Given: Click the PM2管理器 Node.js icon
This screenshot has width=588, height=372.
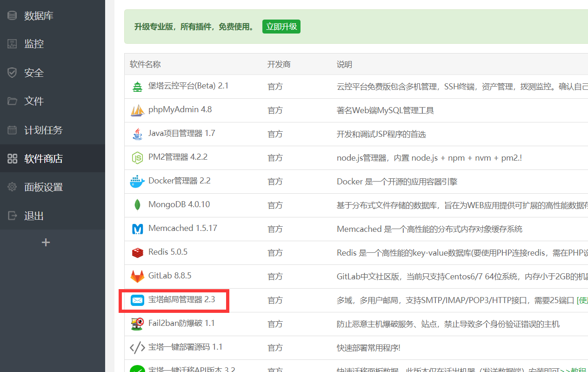Looking at the screenshot, I should (137, 158).
